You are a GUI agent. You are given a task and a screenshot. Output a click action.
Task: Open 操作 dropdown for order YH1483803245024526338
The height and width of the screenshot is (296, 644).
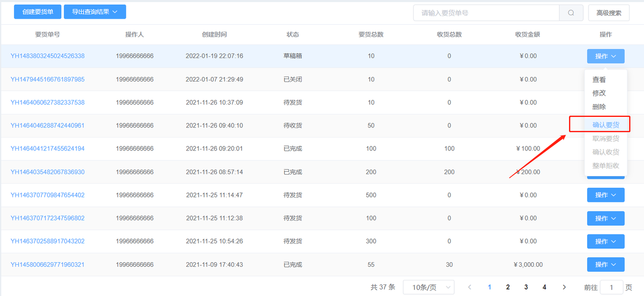[x=606, y=56]
